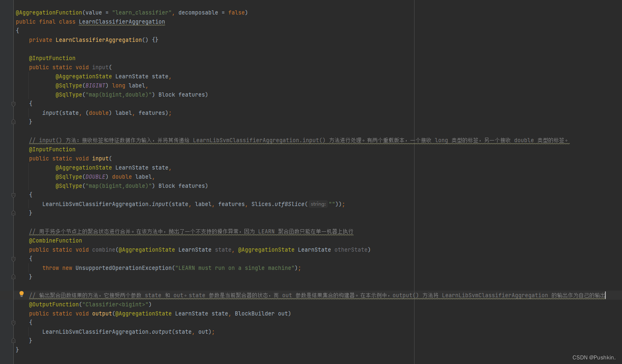
Task: Click the 'public final class' keywords
Action: tap(46, 22)
